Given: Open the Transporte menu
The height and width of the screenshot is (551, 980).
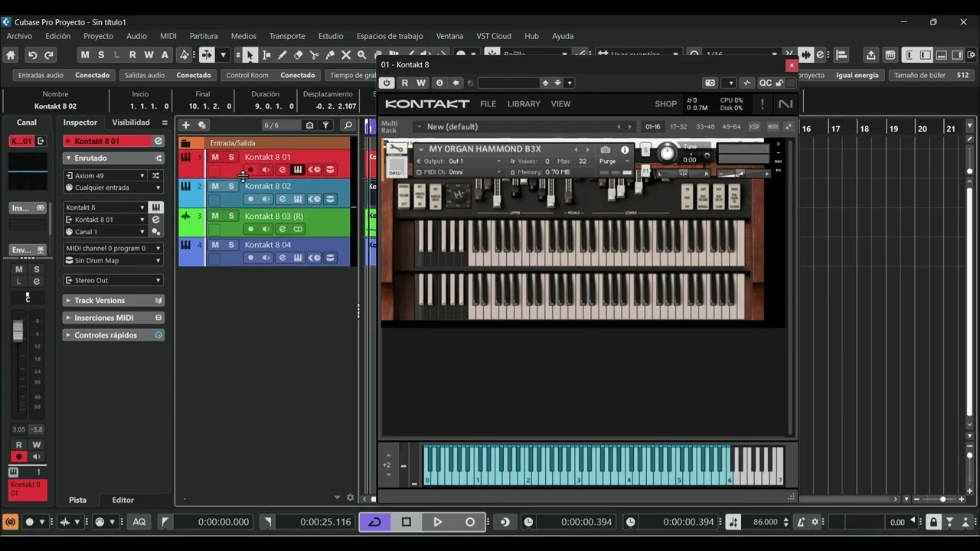Looking at the screenshot, I should pyautogui.click(x=287, y=36).
